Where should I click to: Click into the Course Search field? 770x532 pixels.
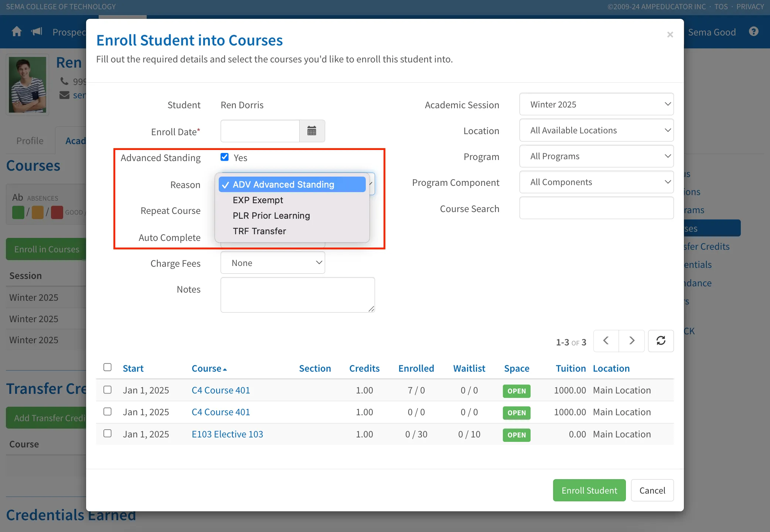coord(596,208)
